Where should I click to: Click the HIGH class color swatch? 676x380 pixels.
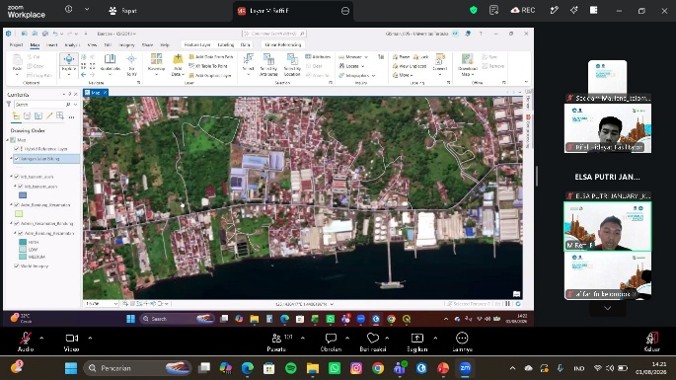(23, 242)
